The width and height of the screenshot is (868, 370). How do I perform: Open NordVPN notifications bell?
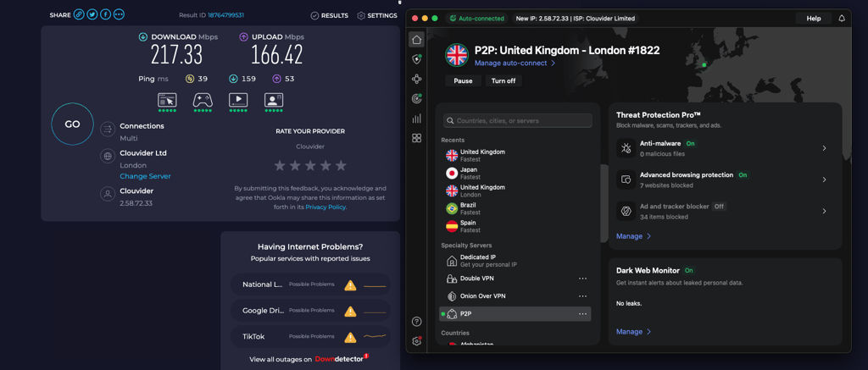(842, 19)
